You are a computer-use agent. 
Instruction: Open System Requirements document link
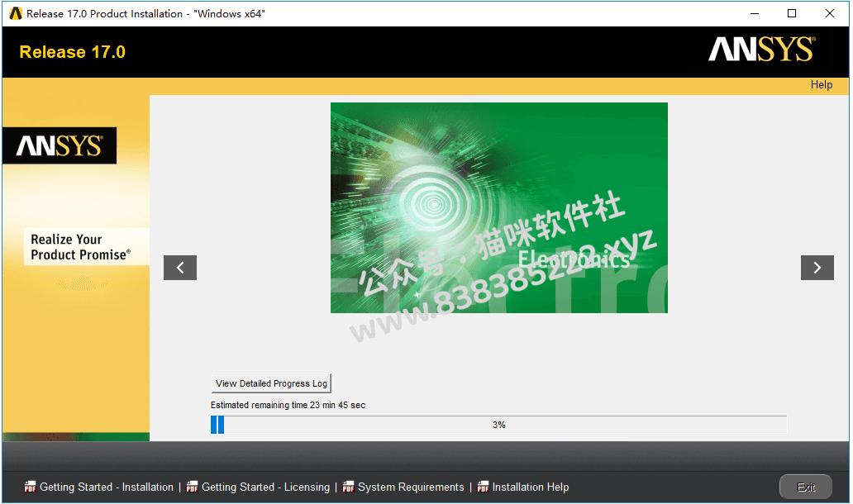pyautogui.click(x=411, y=487)
